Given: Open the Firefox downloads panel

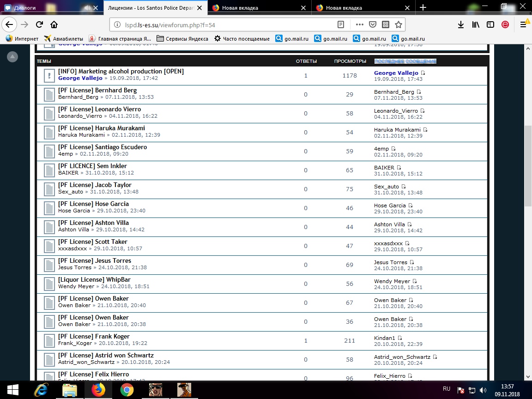Looking at the screenshot, I should 460,24.
